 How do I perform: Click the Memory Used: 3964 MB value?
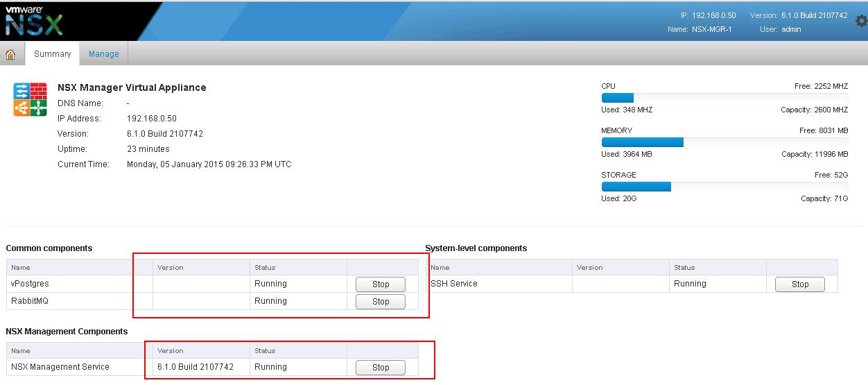[627, 154]
